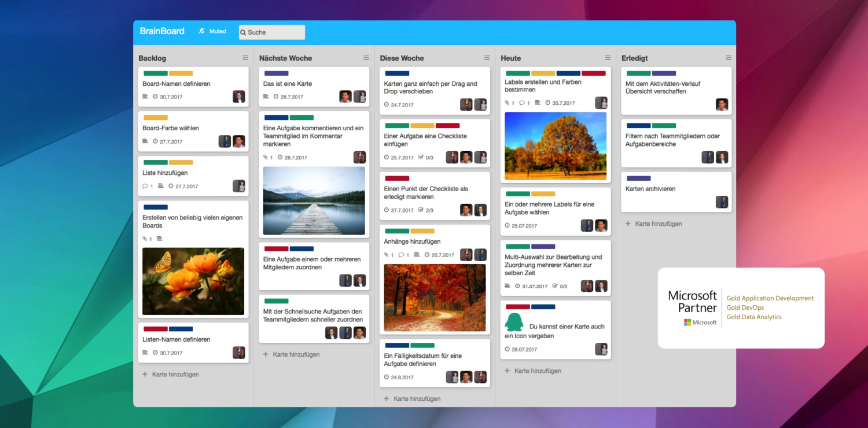Click member avatar on 'Listen-Namen definieren' card

tap(239, 353)
